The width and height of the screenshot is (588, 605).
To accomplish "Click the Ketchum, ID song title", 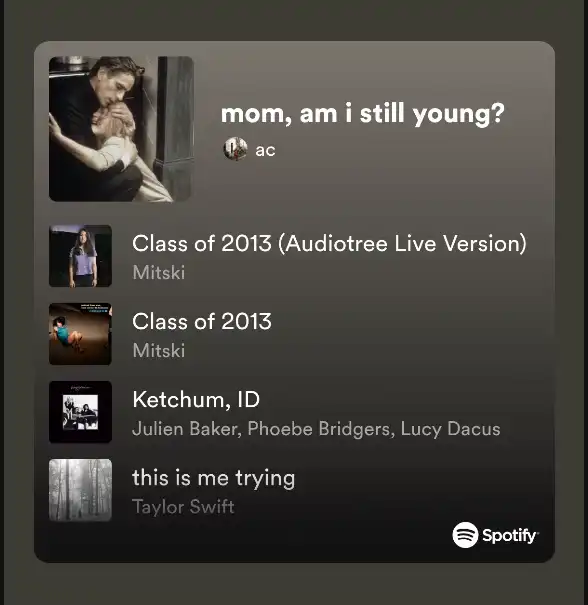I will point(196,400).
